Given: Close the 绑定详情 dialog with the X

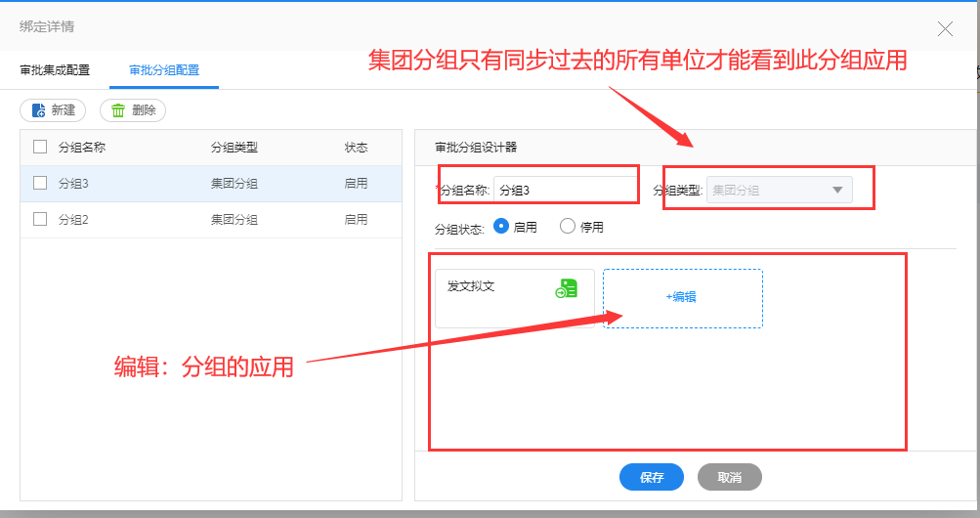Looking at the screenshot, I should pyautogui.click(x=945, y=28).
